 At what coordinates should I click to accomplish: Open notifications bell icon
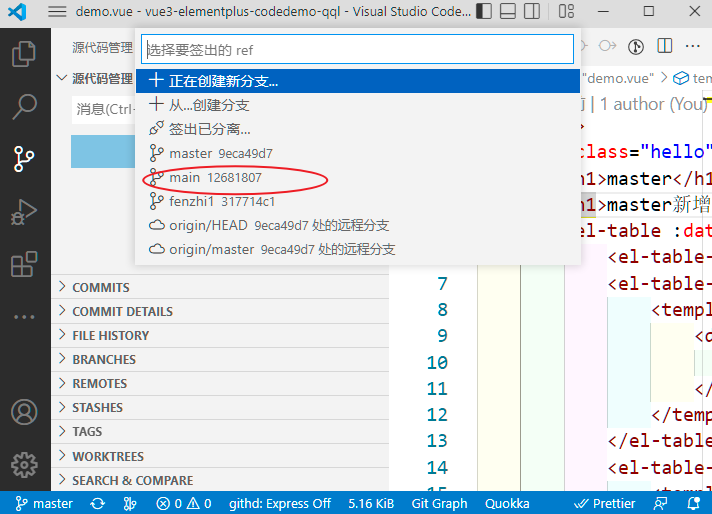[x=693, y=503]
